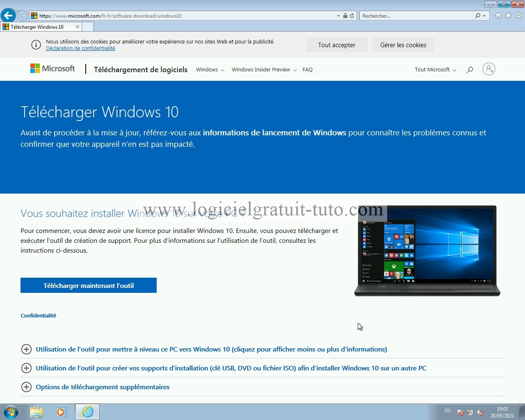The width and height of the screenshot is (525, 420).
Task: Click the search magnifier in Rechercher box
Action: [478, 16]
